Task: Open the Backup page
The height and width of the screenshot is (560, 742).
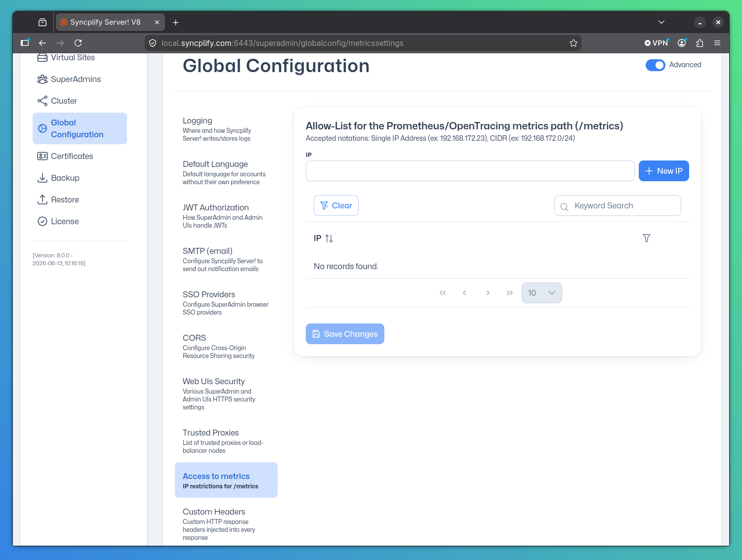Action: tap(80, 178)
